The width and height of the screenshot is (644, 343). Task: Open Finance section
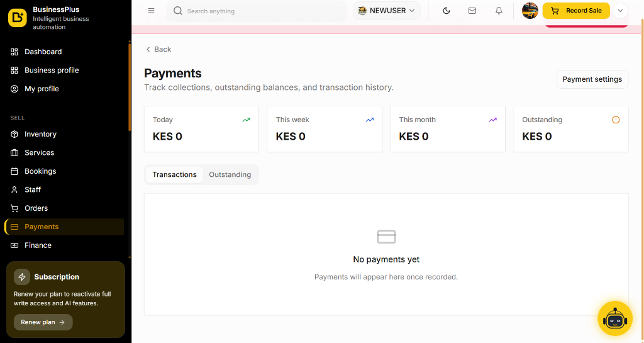coord(65,245)
